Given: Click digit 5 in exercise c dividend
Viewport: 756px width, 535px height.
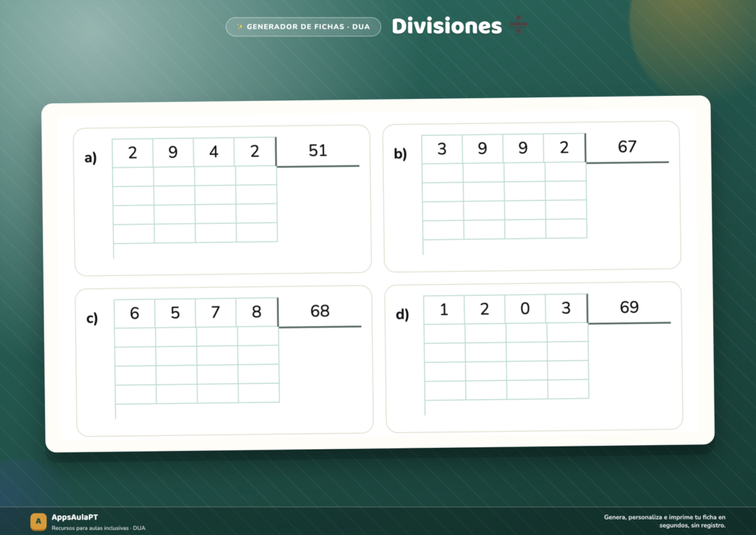Looking at the screenshot, I should click(x=176, y=313).
